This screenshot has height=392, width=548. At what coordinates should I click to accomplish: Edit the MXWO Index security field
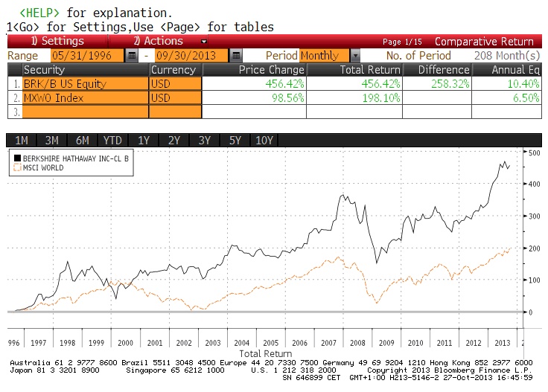[86, 97]
